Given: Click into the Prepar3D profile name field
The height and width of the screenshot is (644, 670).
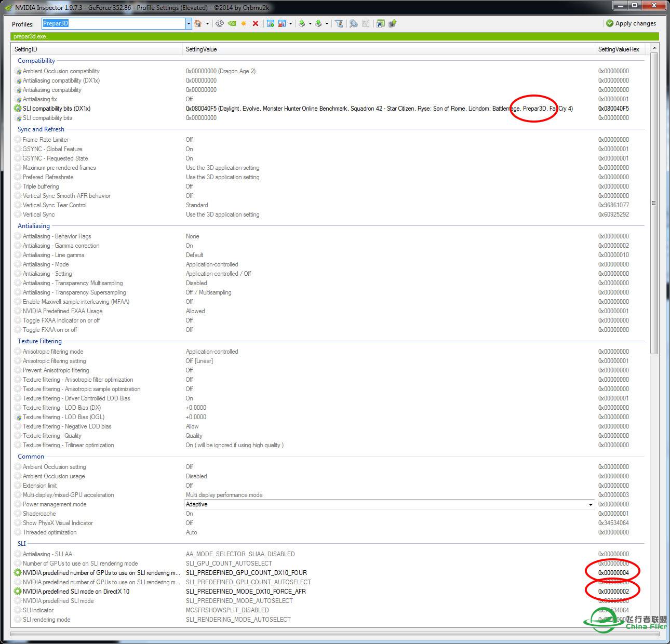Looking at the screenshot, I should [113, 23].
